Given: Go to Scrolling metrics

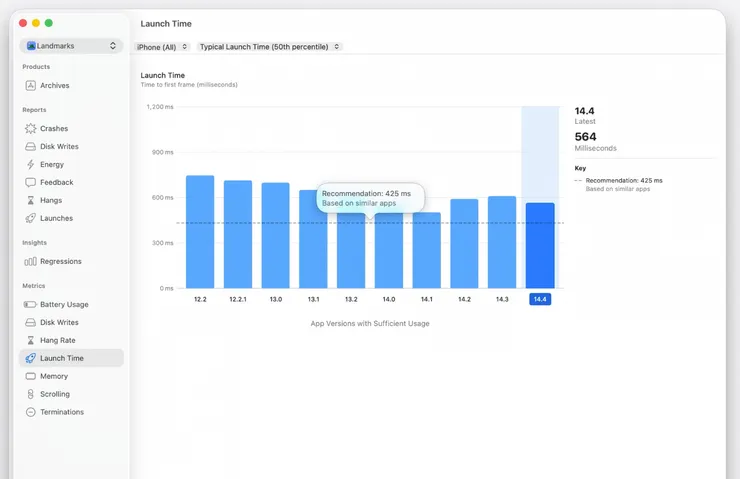Looking at the screenshot, I should pyautogui.click(x=54, y=395).
